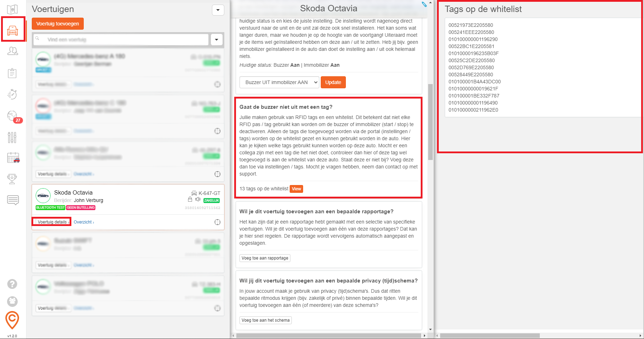This screenshot has width=644, height=339.
Task: Click license plate K-647-GT
Action: tap(209, 193)
